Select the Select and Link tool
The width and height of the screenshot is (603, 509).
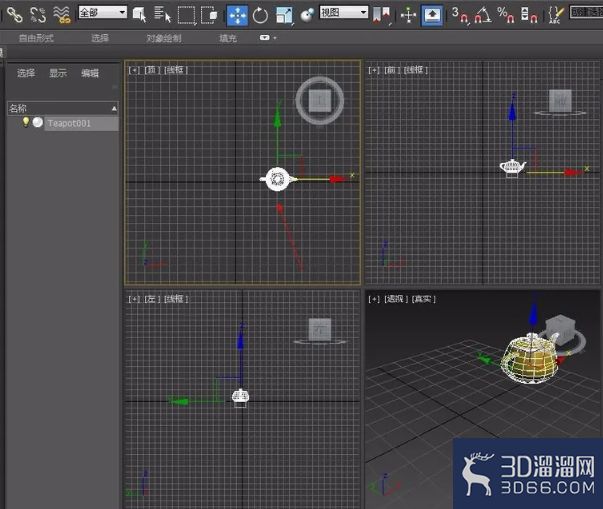[x=15, y=15]
